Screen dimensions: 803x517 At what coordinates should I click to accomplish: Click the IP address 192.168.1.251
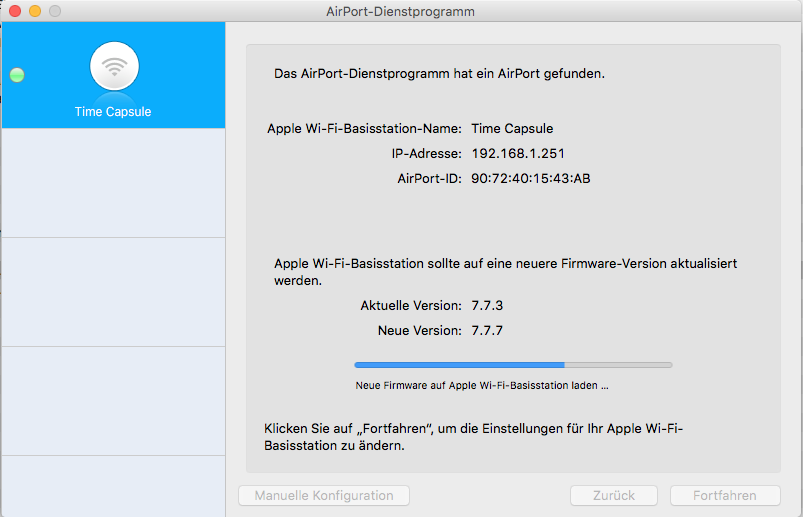517,154
